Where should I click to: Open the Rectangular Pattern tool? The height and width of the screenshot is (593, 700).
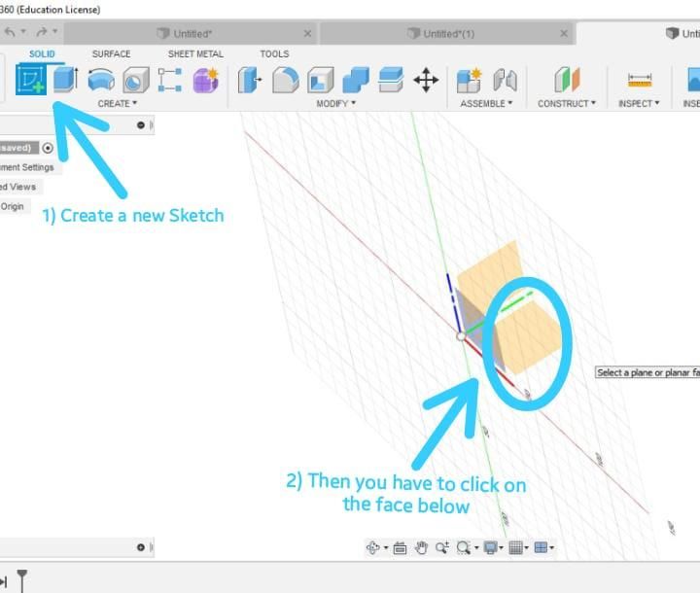(169, 80)
